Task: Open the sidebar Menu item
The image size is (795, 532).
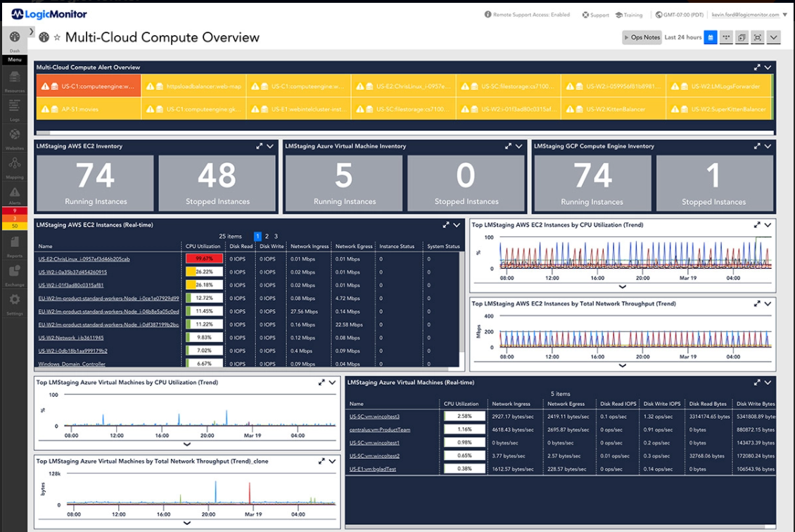Action: pos(14,60)
